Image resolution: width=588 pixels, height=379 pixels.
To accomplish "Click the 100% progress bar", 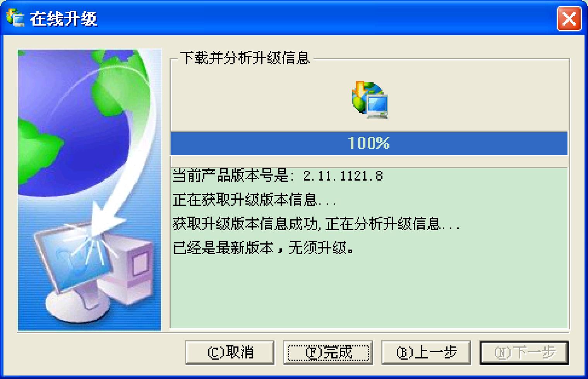I will point(369,143).
